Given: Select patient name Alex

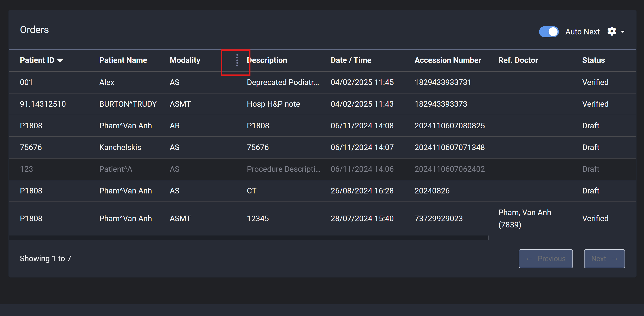Looking at the screenshot, I should point(106,82).
